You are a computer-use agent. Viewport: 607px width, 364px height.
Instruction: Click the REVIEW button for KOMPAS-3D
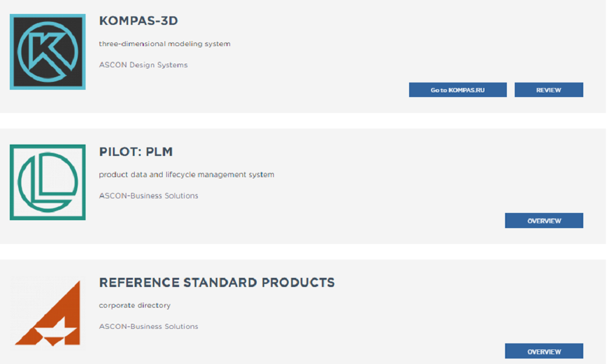pos(549,89)
